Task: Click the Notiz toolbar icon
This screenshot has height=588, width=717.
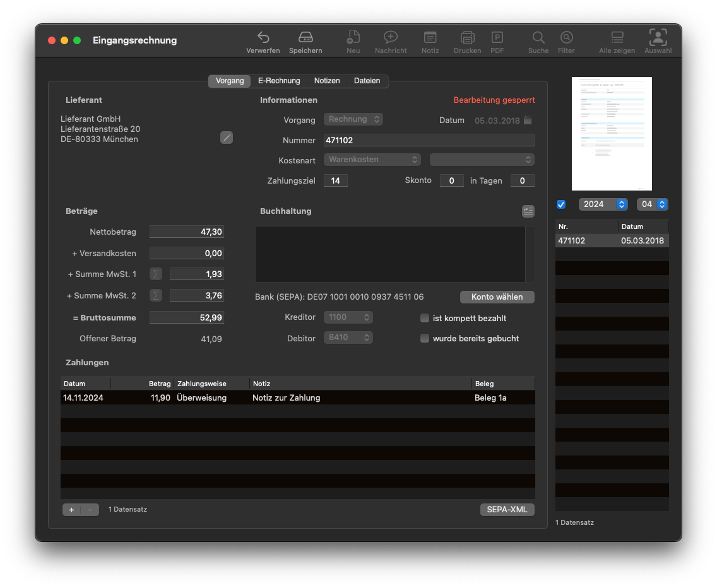Action: (x=430, y=38)
